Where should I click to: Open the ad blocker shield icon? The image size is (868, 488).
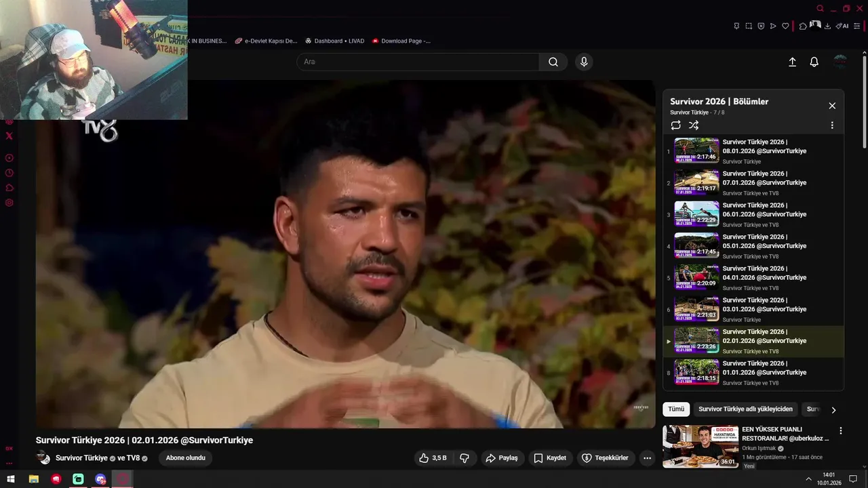point(761,26)
